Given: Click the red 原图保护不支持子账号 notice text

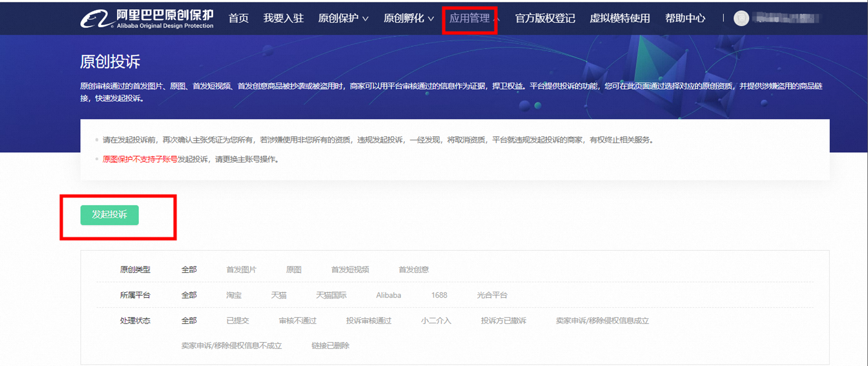Looking at the screenshot, I should 140,159.
